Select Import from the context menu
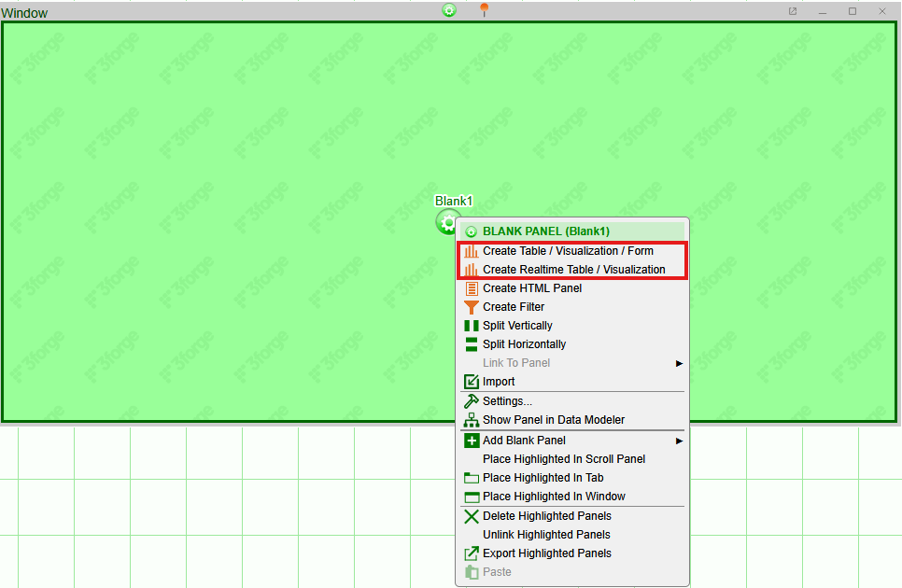Screen dimensions: 902x588 tap(499, 382)
